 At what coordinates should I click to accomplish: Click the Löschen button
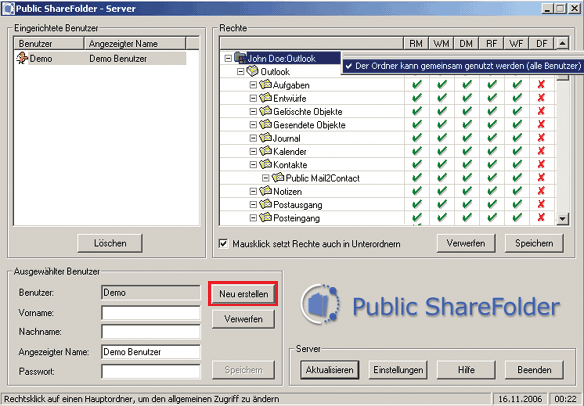tap(110, 243)
